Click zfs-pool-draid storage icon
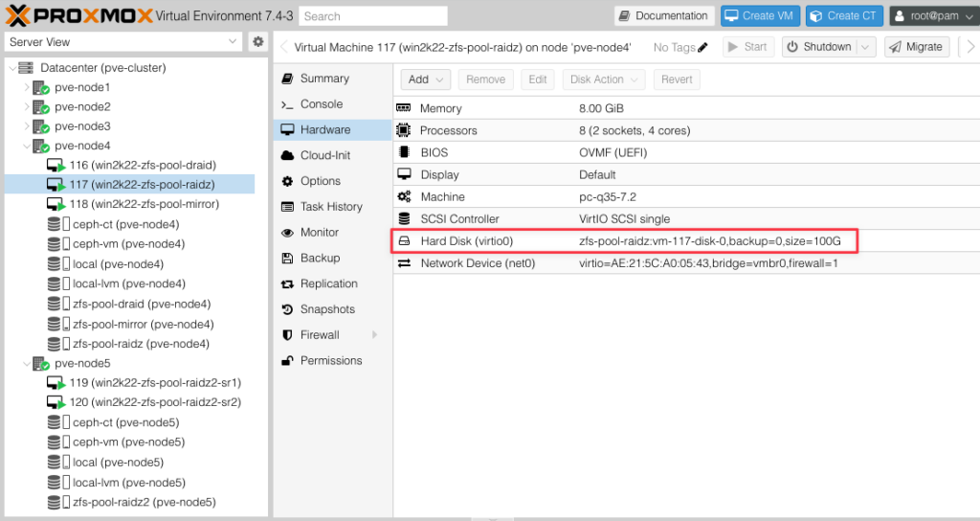Image resolution: width=980 pixels, height=521 pixels. (x=58, y=304)
